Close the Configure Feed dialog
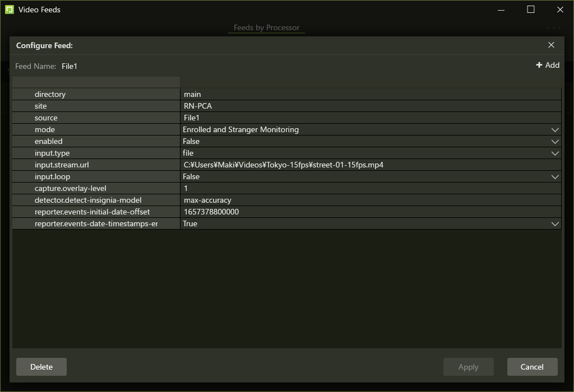The width and height of the screenshot is (574, 392). [x=551, y=45]
